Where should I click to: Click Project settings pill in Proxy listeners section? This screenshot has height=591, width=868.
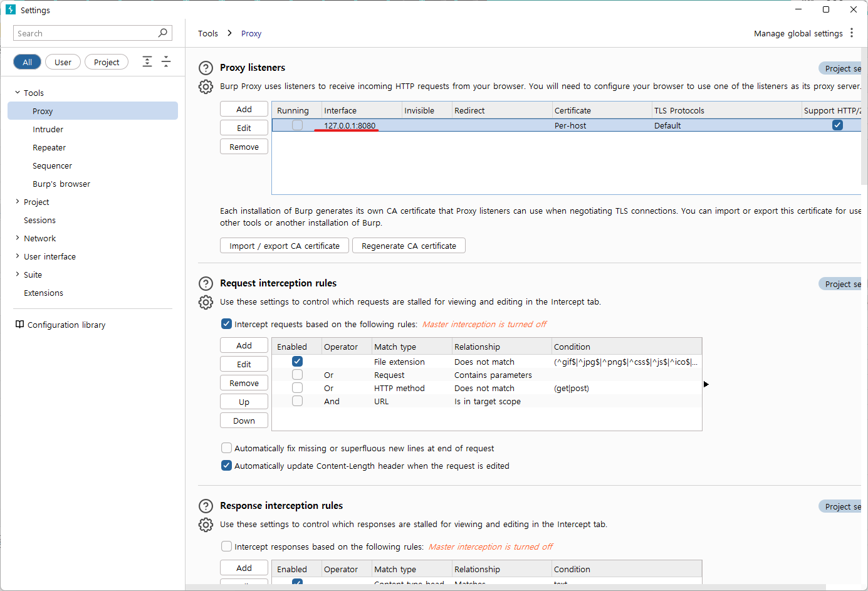tap(840, 68)
